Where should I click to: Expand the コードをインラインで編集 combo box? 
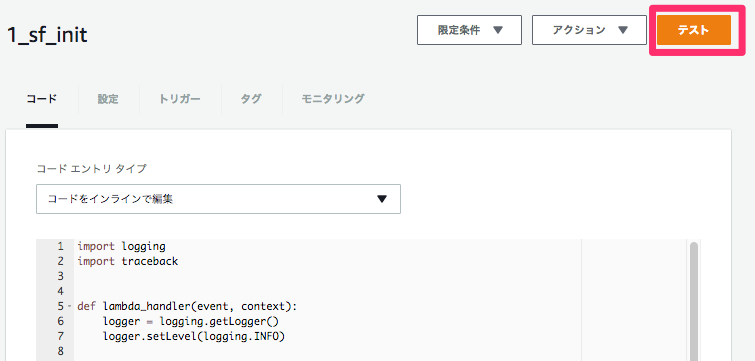coord(219,199)
